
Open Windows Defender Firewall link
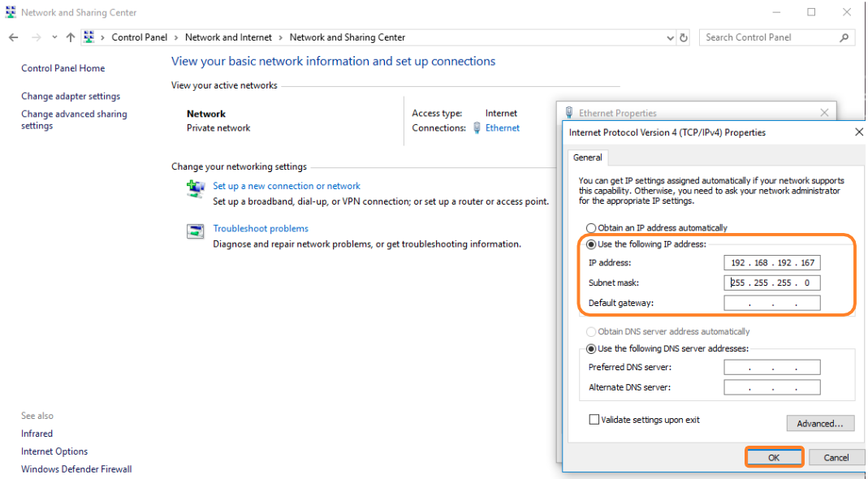click(76, 469)
